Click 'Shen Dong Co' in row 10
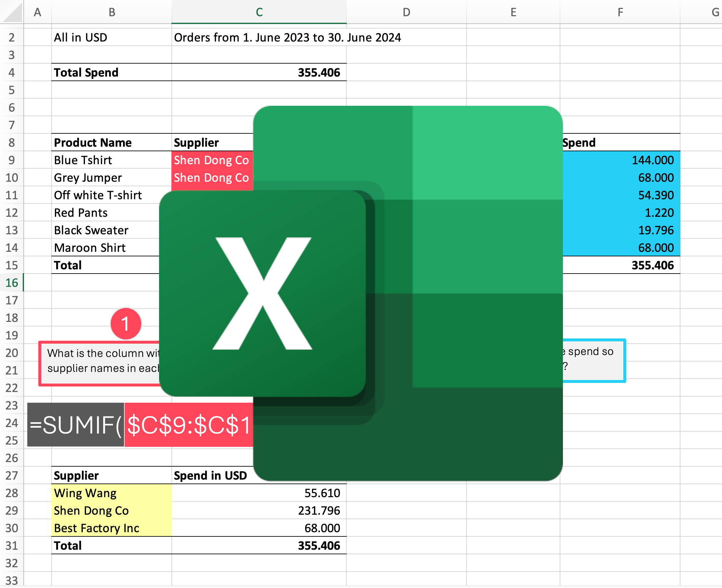Screen dimensions: 722x588 [x=212, y=178]
